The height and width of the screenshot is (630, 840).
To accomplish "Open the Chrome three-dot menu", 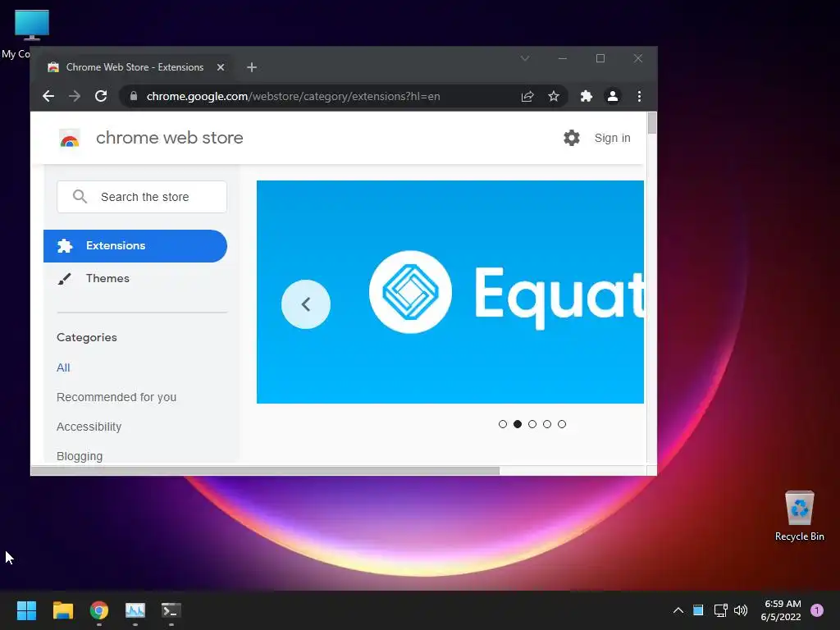I will [639, 96].
